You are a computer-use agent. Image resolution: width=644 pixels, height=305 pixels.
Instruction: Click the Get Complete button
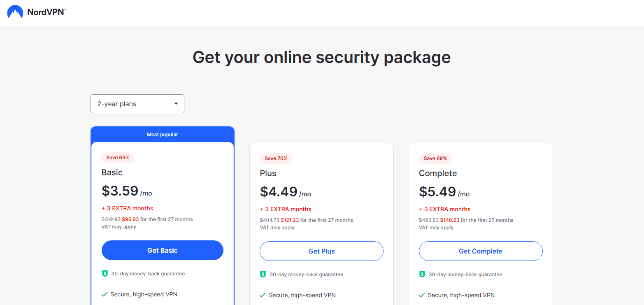tap(481, 251)
